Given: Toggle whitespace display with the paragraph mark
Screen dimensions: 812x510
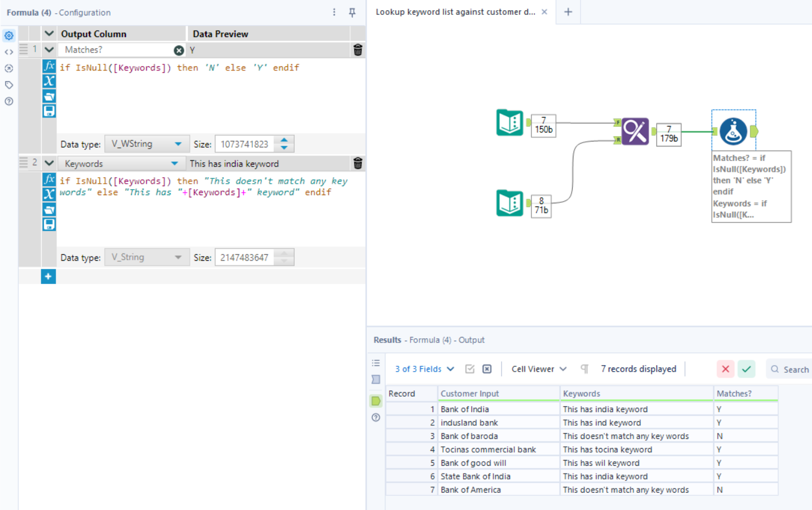Looking at the screenshot, I should [x=584, y=369].
